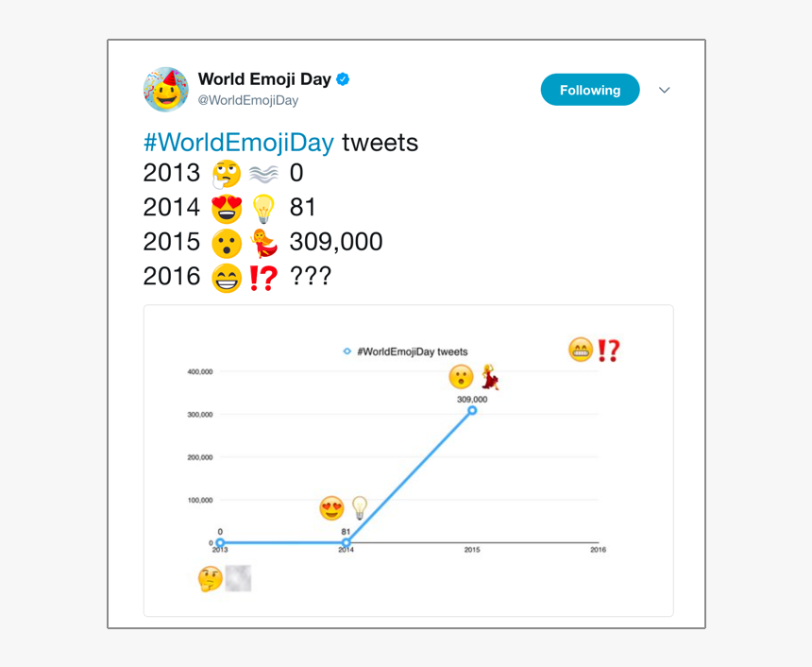Click the grinning emoji in the 2016 line
The image size is (812, 667).
pos(227,278)
